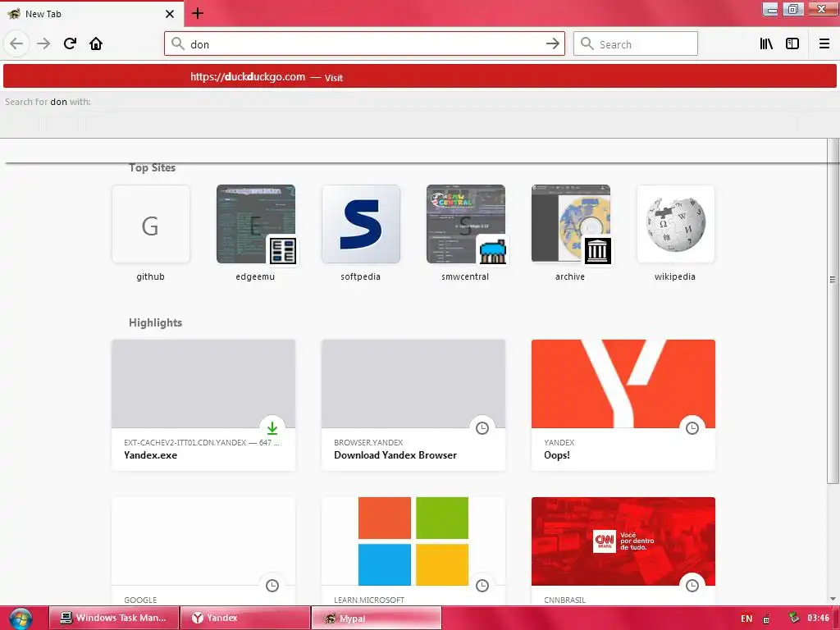Open the CNNBRASIL highlight card

[623, 551]
